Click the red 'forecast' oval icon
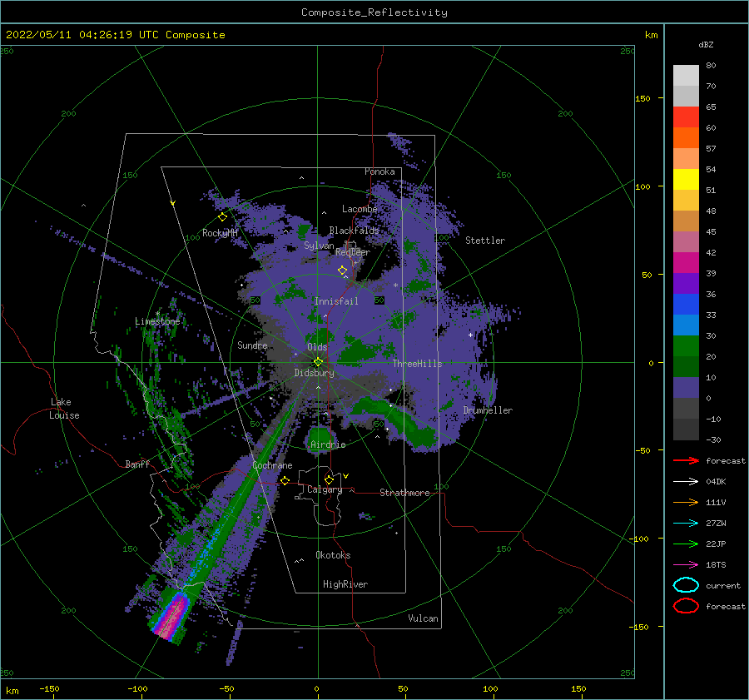 686,606
